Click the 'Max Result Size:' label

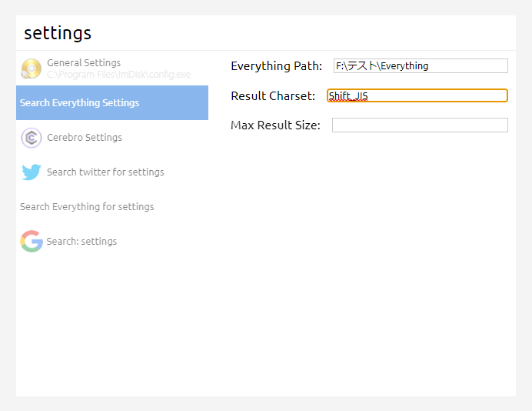[x=275, y=125]
